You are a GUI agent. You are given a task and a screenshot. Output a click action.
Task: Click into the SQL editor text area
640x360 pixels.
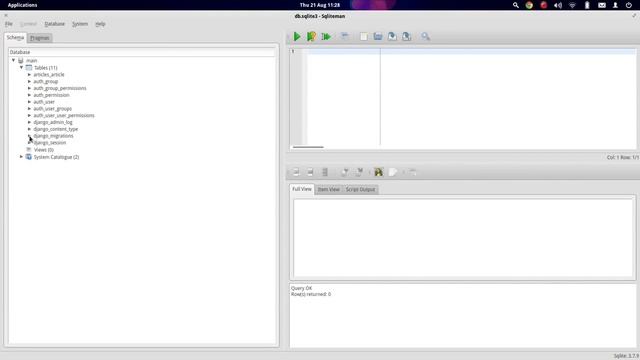coord(471,97)
